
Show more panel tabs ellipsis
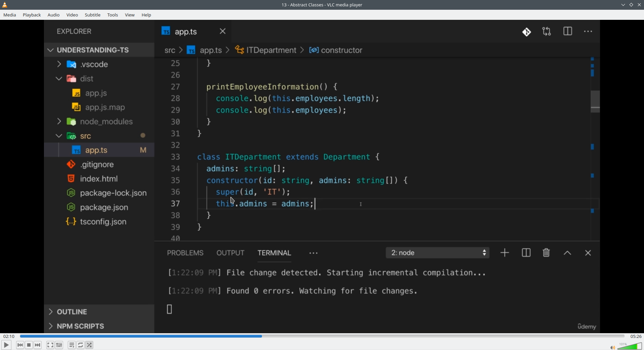pyautogui.click(x=314, y=253)
